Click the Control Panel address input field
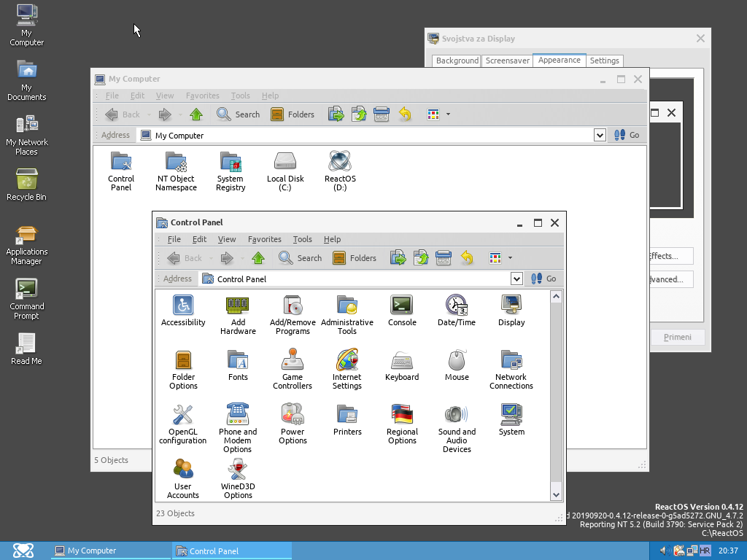This screenshot has width=747, height=560. [x=355, y=279]
